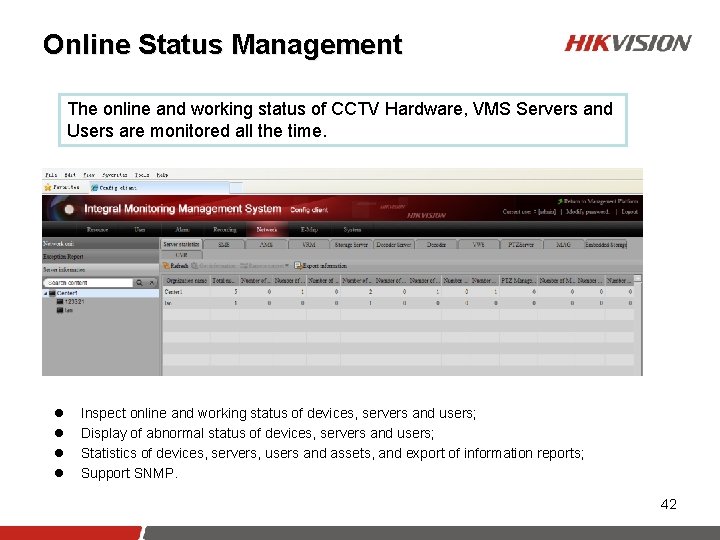The height and width of the screenshot is (540, 720).
Task: Switch to the Alarm navigation tab
Action: point(182,230)
